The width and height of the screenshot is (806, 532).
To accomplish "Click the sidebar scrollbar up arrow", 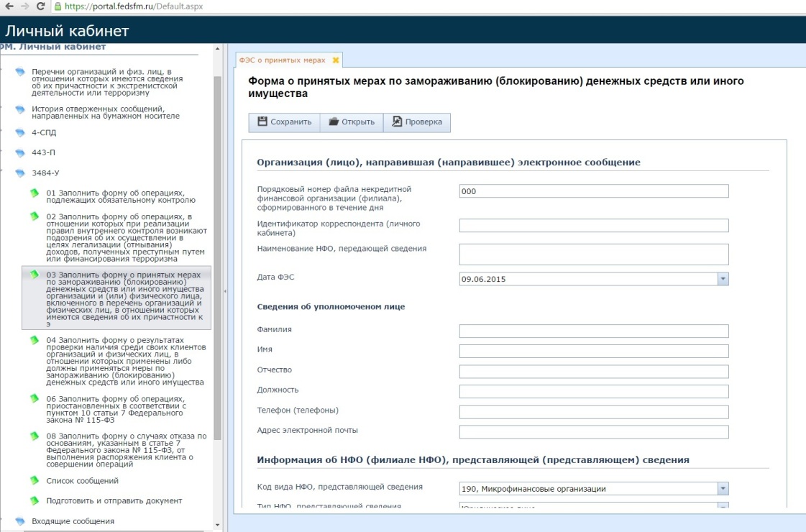I will [217, 48].
